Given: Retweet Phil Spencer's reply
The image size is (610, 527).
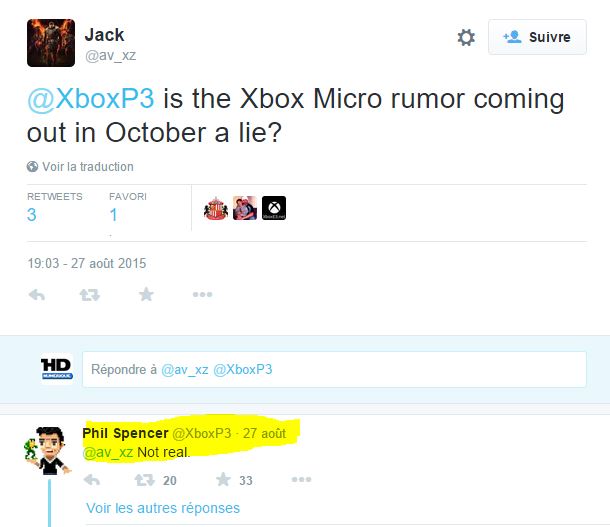Looking at the screenshot, I should (145, 480).
